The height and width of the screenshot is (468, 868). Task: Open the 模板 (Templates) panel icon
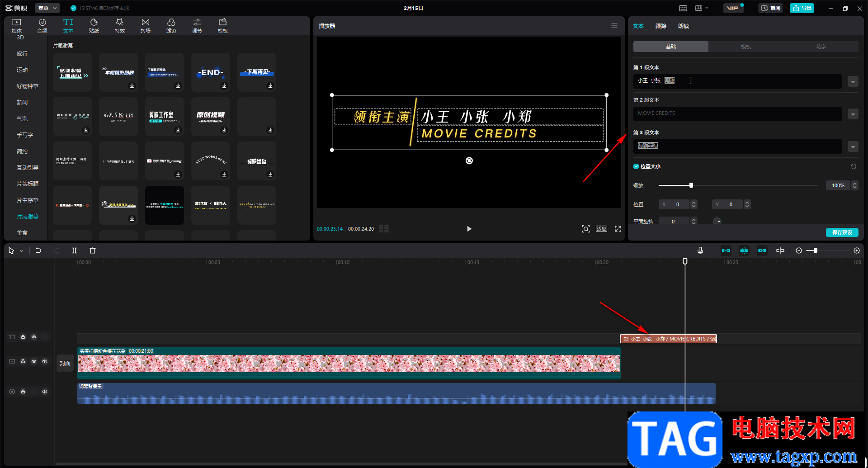click(x=223, y=26)
